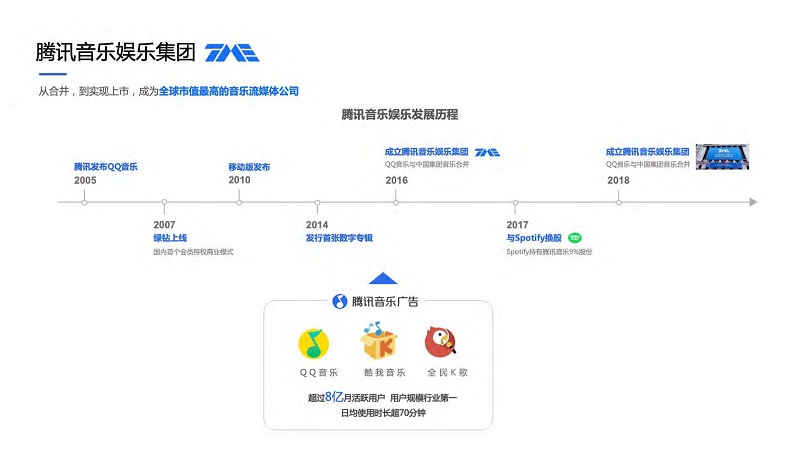Viewport: 800px width, 450px height.
Task: Click the 绿钻上线 milestone label
Action: pyautogui.click(x=170, y=238)
